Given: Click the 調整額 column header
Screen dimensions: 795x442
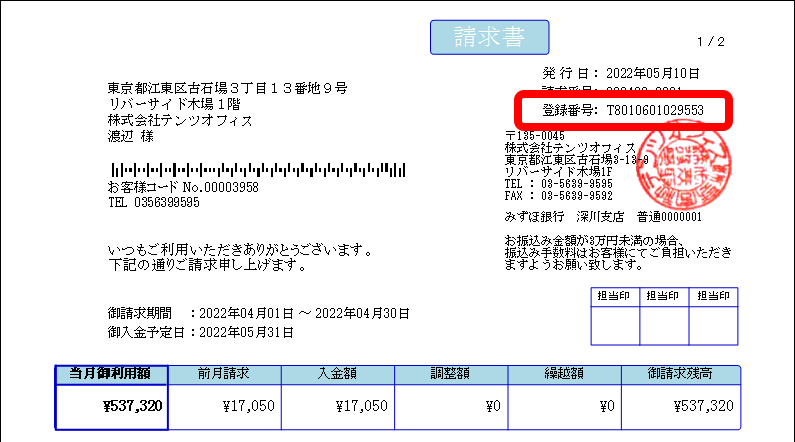Looking at the screenshot, I should [x=451, y=374].
